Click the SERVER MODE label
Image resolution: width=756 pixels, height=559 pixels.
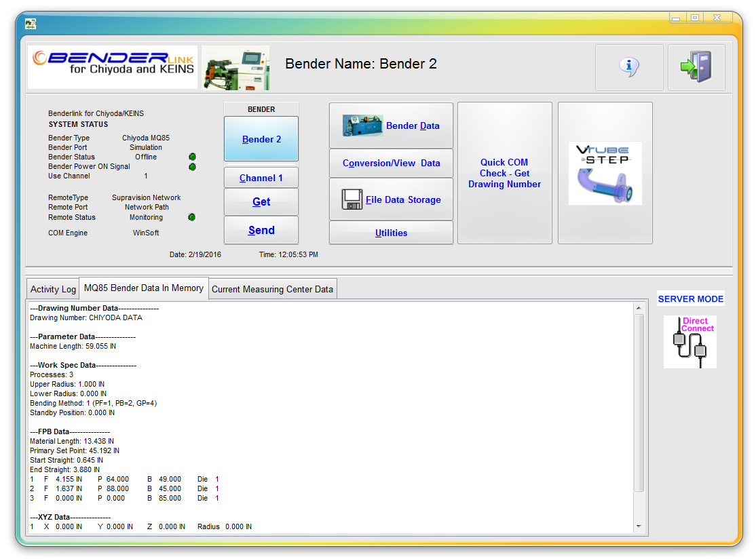(690, 299)
